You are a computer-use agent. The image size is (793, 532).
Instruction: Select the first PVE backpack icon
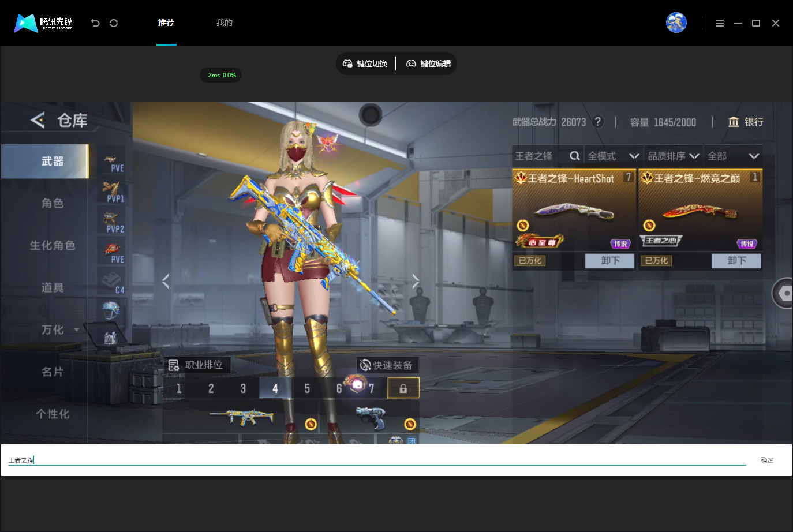point(111,160)
